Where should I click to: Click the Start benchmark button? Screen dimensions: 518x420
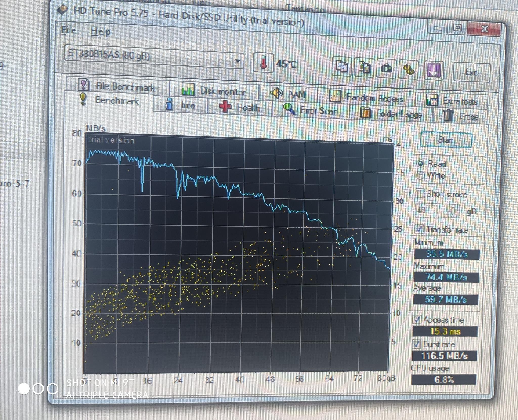point(446,140)
